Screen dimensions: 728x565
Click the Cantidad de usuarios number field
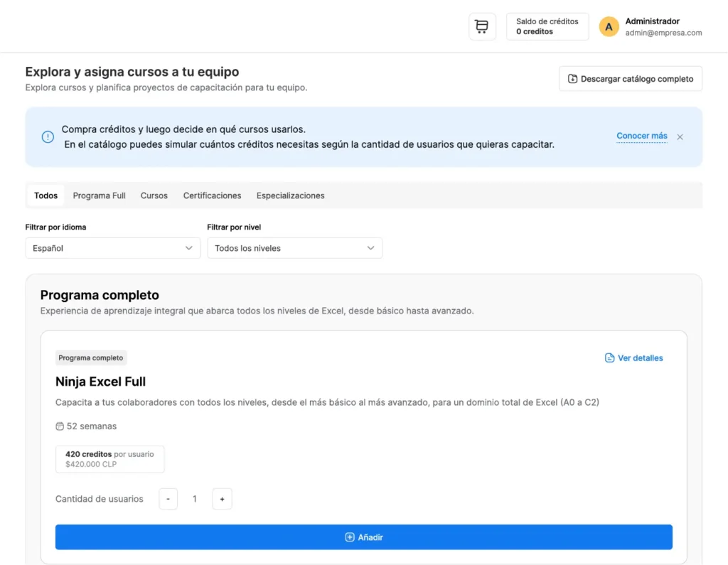(x=195, y=499)
